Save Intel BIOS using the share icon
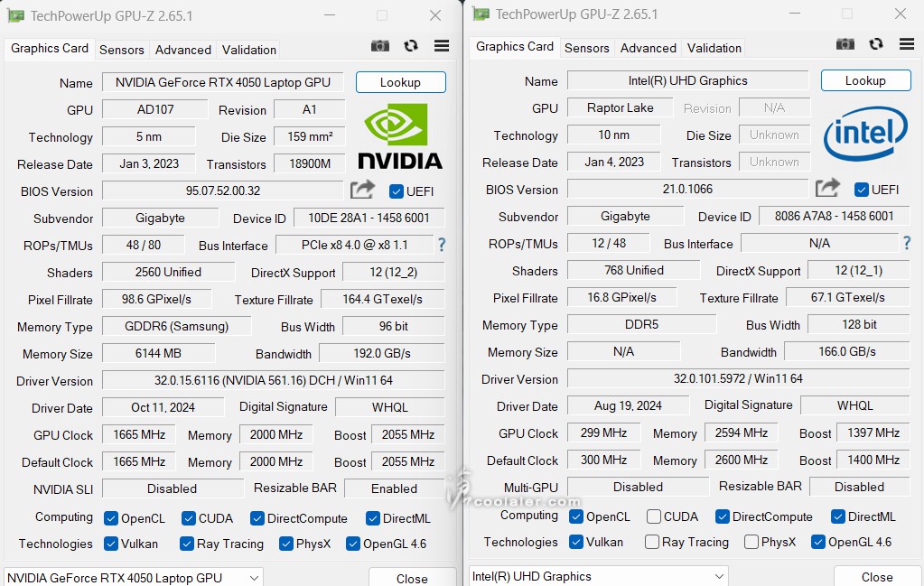 (x=827, y=188)
